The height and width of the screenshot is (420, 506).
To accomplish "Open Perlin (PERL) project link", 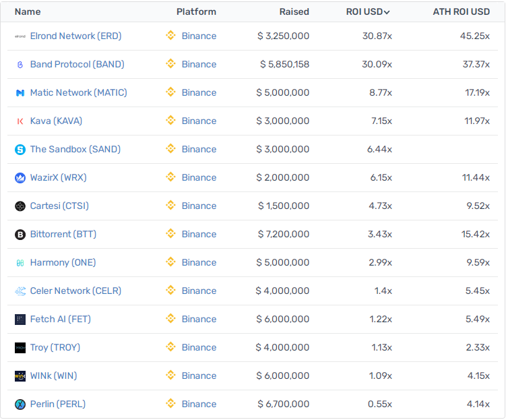I will tap(58, 404).
